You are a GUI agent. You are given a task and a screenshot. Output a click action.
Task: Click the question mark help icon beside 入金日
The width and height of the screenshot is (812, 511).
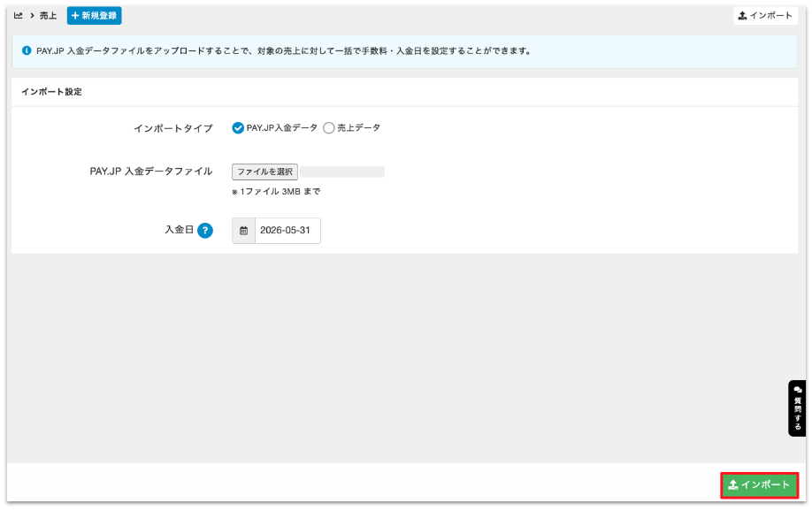point(205,231)
